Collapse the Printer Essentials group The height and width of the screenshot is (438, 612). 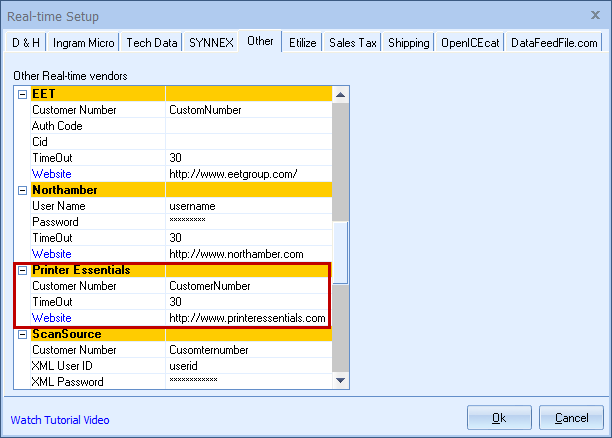23,270
